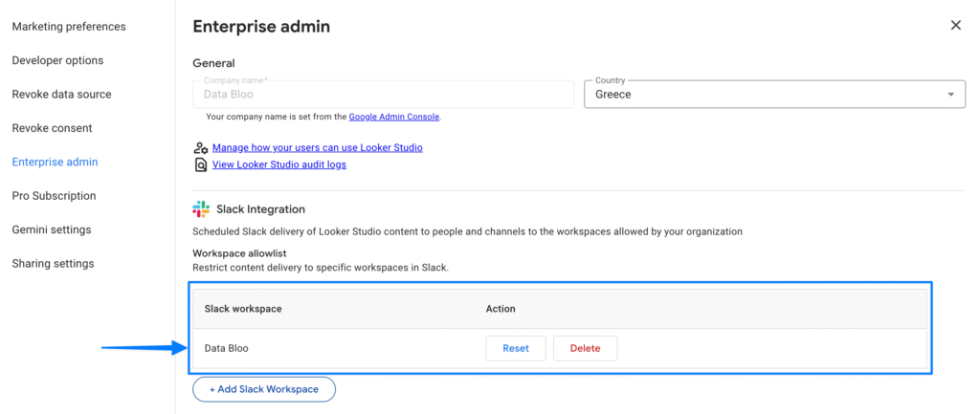Open Sharing settings
980x414 pixels.
[x=53, y=263]
